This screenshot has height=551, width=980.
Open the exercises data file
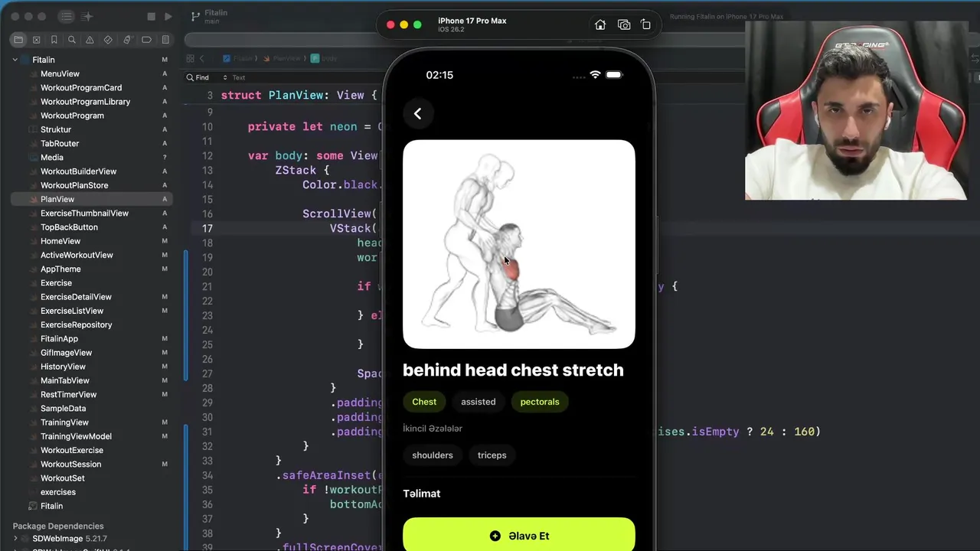pyautogui.click(x=57, y=492)
